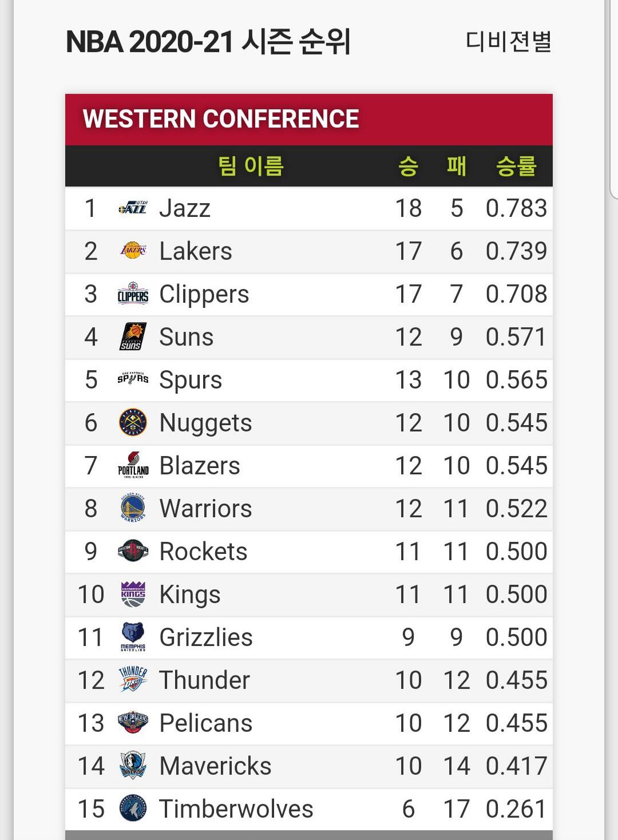Sort by 승 wins column header
This screenshot has height=840, width=618.
coord(408,167)
